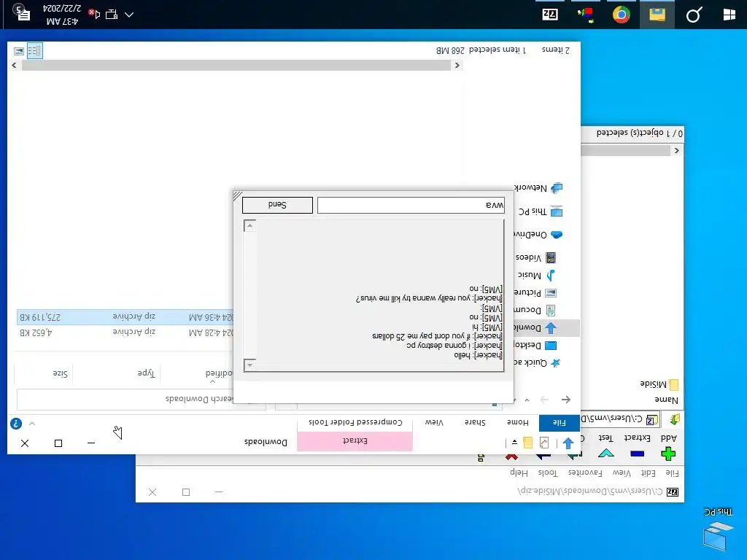This screenshot has height=560, width=747.
Task: Open 7-Zip Edit menu
Action: tap(648, 472)
